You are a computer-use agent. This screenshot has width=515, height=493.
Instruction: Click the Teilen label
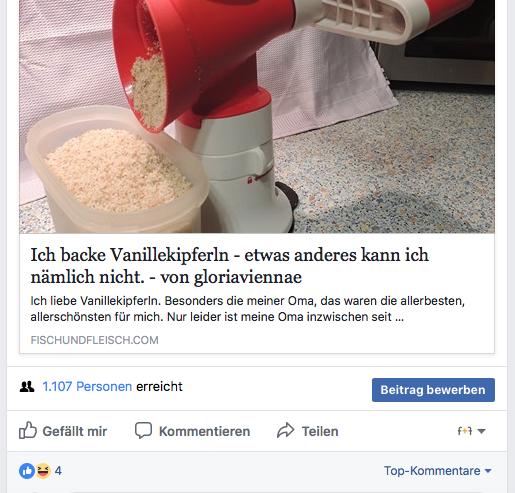[x=320, y=431]
